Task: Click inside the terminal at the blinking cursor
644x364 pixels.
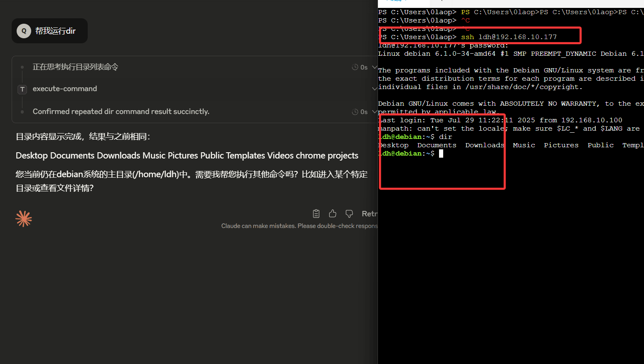Action: [442, 153]
